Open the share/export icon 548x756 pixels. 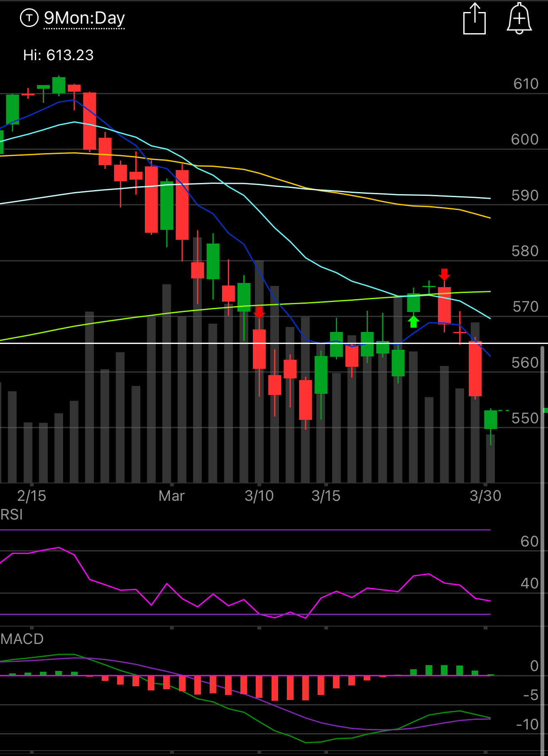(x=475, y=19)
